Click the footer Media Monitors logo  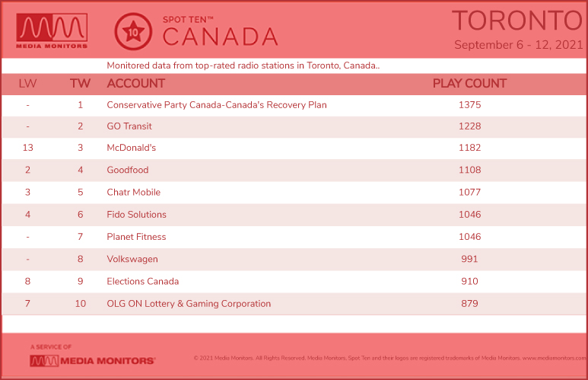tap(92, 361)
